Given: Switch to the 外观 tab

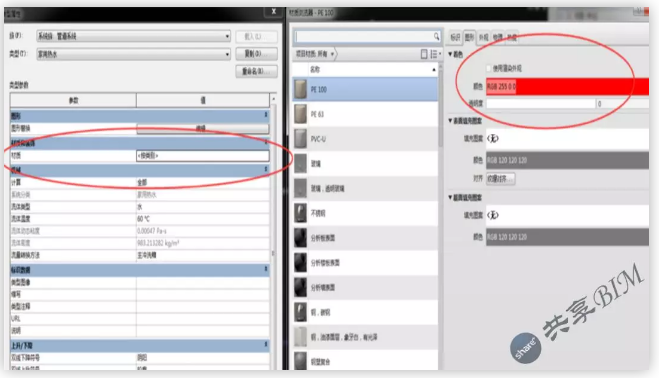Looking at the screenshot, I should (484, 37).
